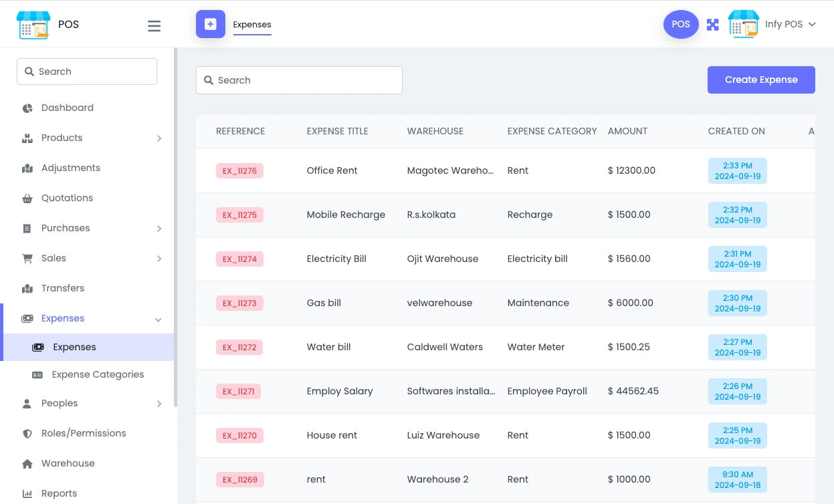The width and height of the screenshot is (834, 504).
Task: Click the Quotations basket icon
Action: pyautogui.click(x=27, y=199)
